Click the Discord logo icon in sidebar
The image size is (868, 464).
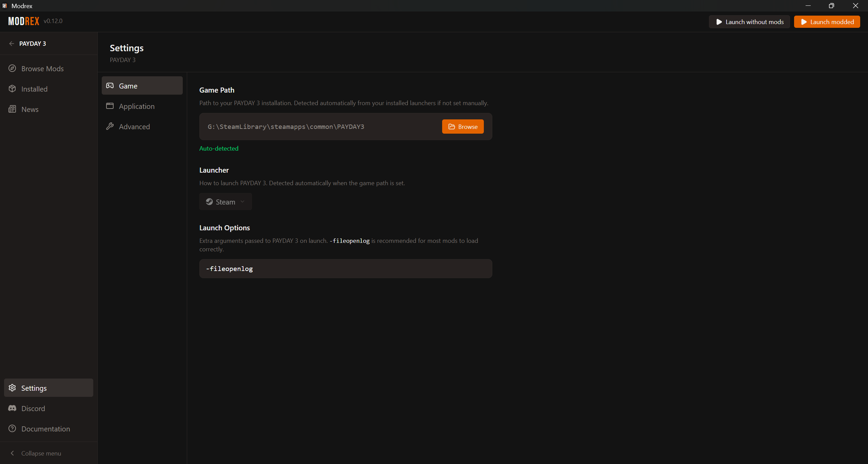tap(12, 408)
